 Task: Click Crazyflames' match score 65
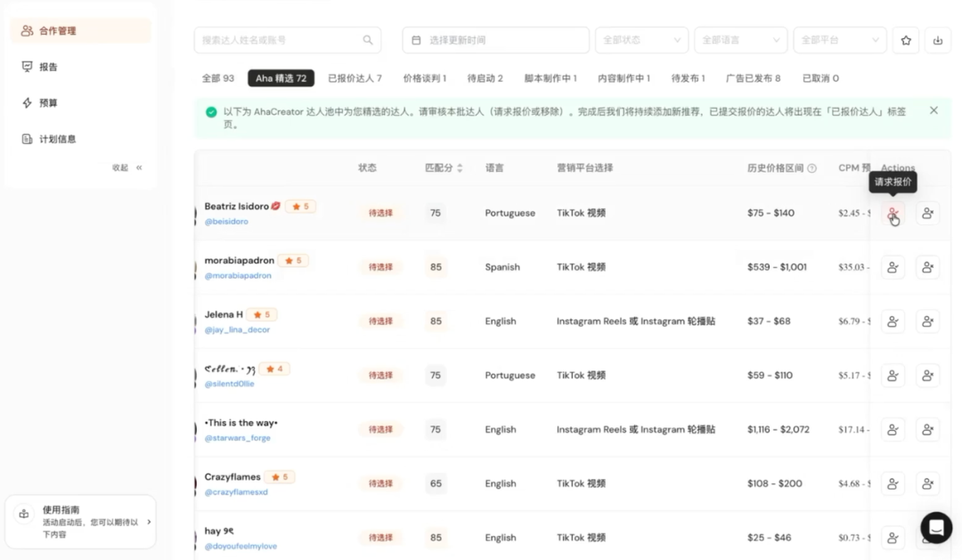click(436, 483)
